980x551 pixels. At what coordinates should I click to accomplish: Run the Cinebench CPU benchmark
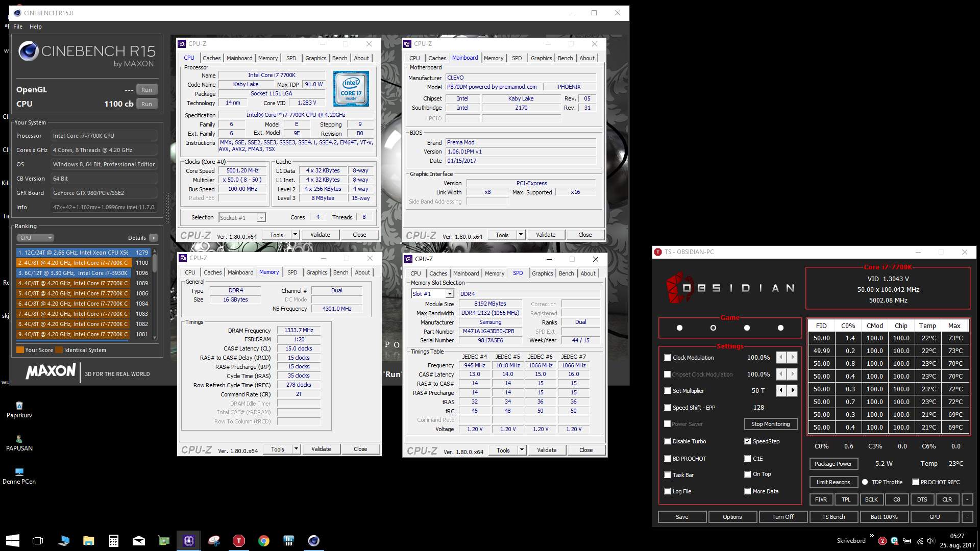(x=146, y=104)
